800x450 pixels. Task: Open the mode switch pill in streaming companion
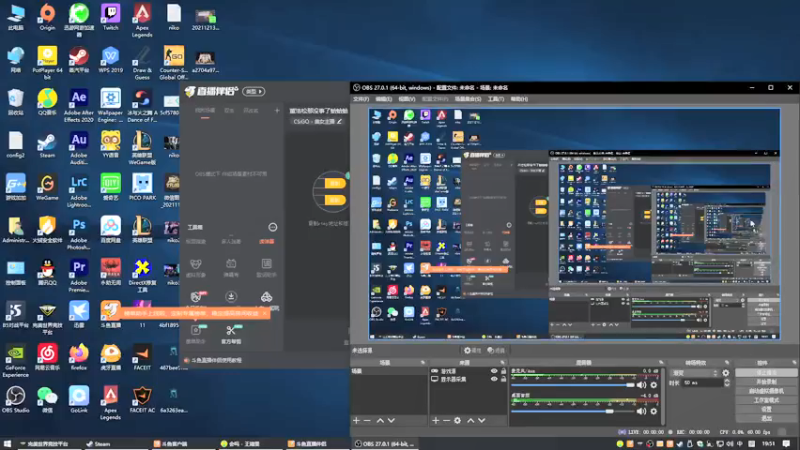[254, 91]
